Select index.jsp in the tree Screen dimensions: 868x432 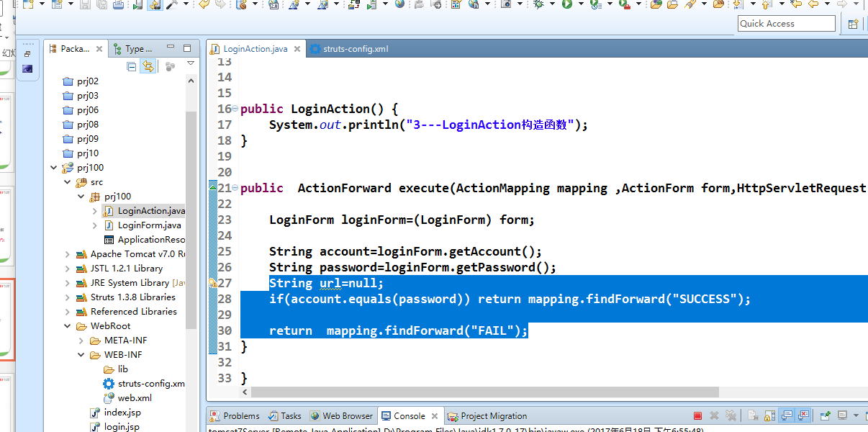click(115, 413)
